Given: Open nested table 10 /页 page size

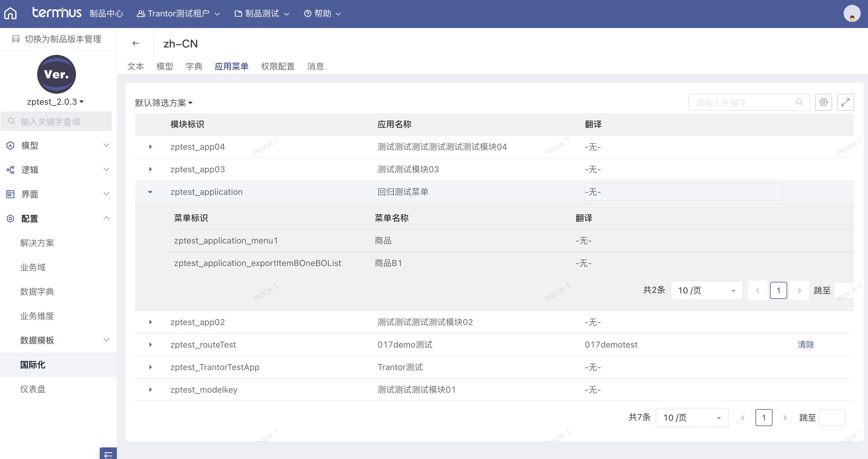Looking at the screenshot, I should tap(706, 290).
